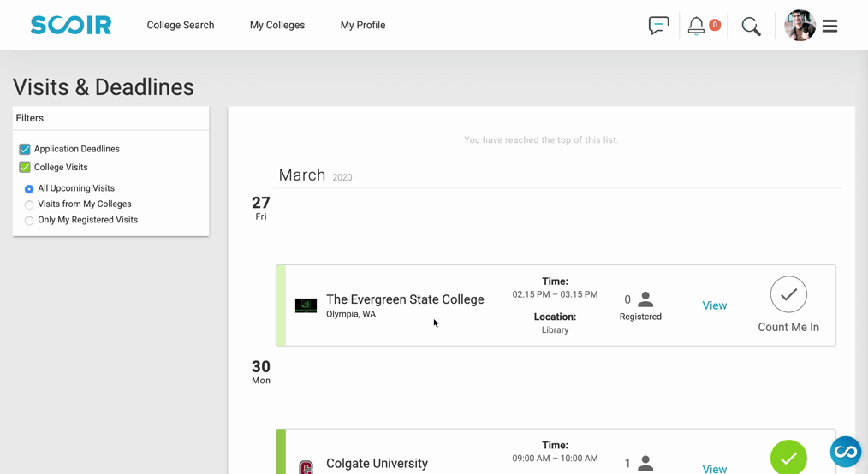868x474 pixels.
Task: Click the magnifying glass search icon
Action: [x=752, y=26]
